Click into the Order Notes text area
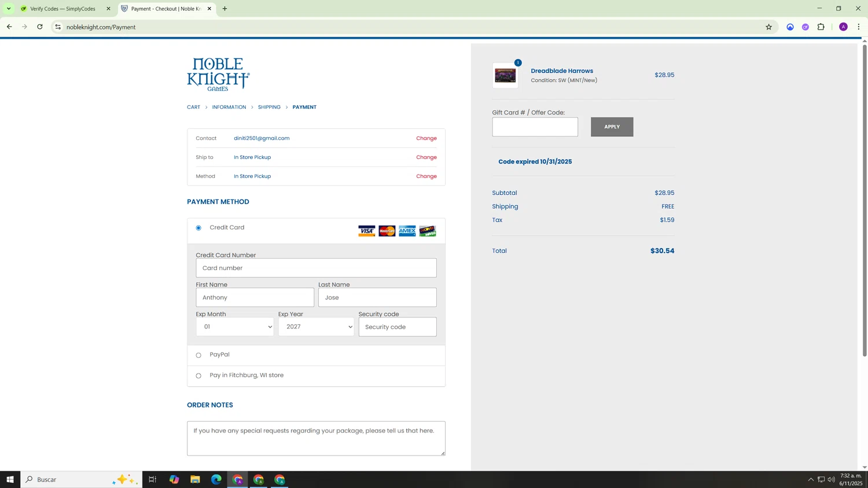 pos(316,438)
